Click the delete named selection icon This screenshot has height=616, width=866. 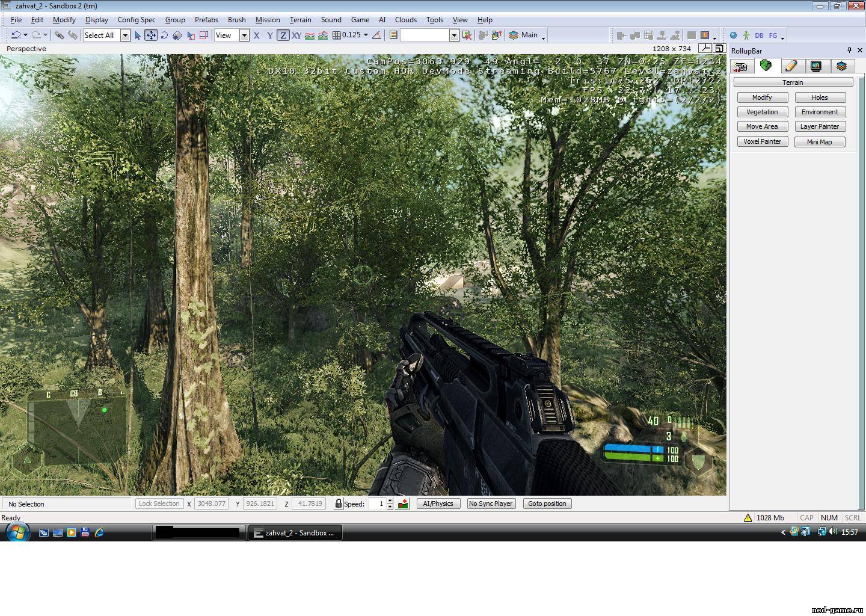pyautogui.click(x=467, y=35)
